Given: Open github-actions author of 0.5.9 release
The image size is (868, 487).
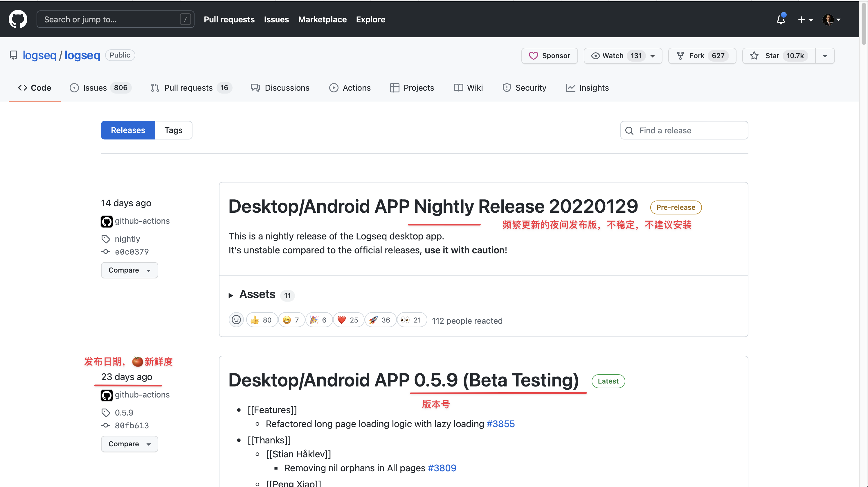Looking at the screenshot, I should [142, 395].
